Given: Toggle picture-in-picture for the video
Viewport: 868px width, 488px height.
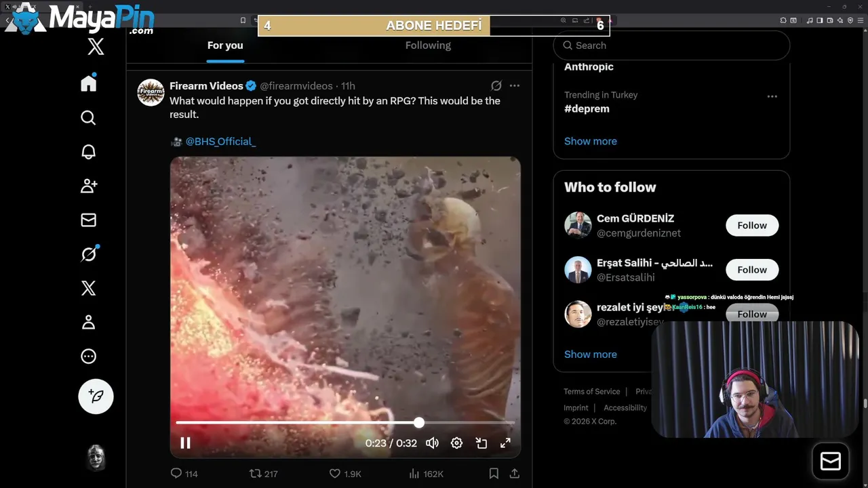Looking at the screenshot, I should [x=481, y=443].
